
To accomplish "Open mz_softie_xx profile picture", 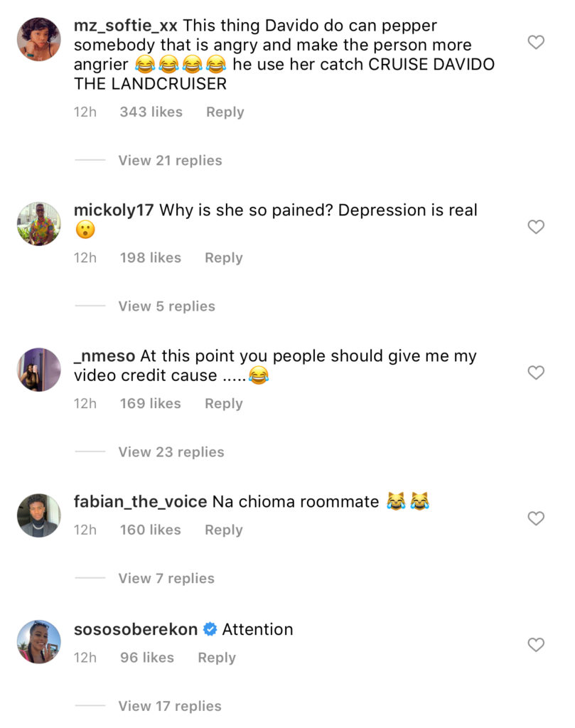I will 38,40.
